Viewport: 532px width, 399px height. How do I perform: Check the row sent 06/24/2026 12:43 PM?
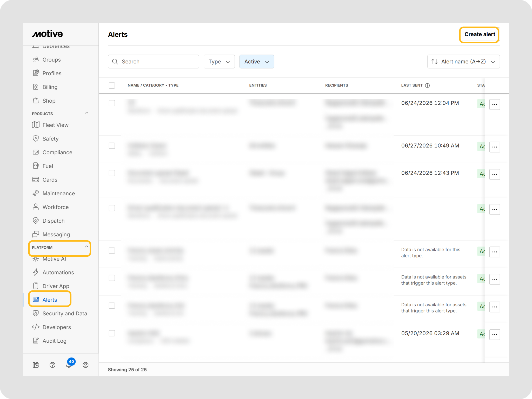point(112,173)
